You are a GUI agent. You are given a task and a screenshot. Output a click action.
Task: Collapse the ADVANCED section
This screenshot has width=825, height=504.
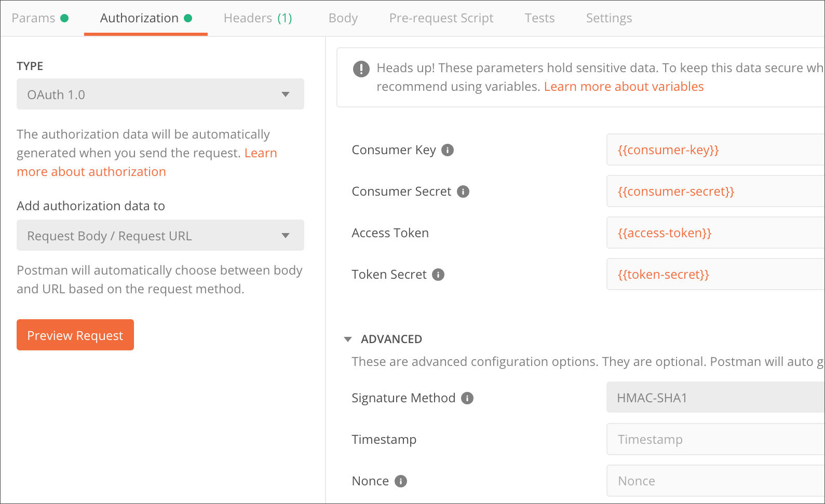[348, 339]
